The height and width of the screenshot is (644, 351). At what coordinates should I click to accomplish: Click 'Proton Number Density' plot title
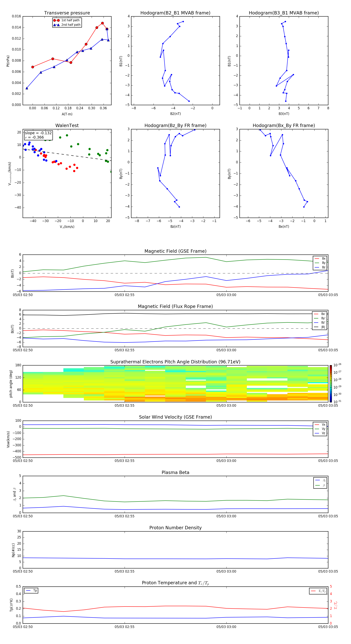click(175, 528)
